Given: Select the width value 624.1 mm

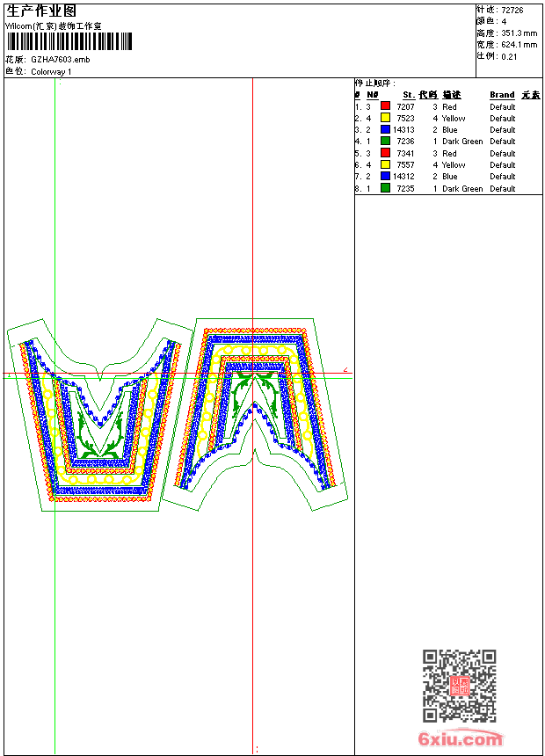Looking at the screenshot, I should point(519,45).
